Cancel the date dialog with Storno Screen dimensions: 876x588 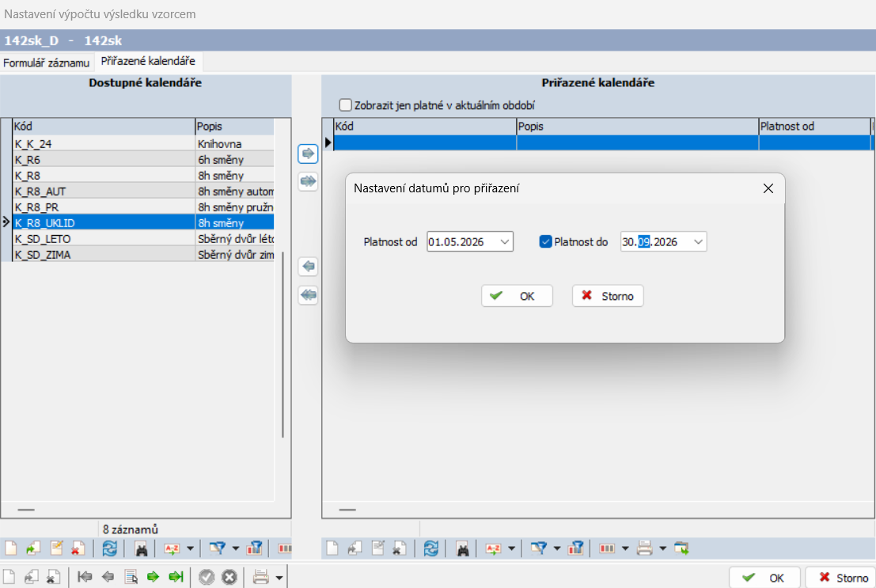(607, 296)
